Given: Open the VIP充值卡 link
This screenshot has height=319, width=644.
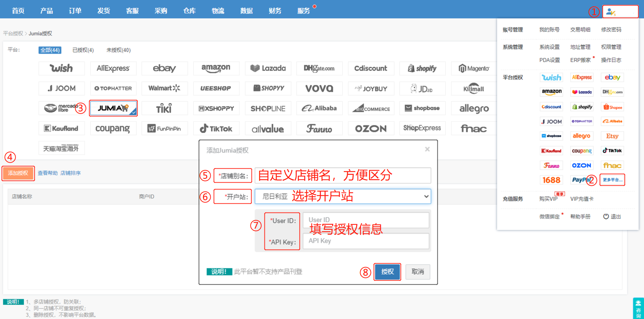Looking at the screenshot, I should (x=582, y=199).
